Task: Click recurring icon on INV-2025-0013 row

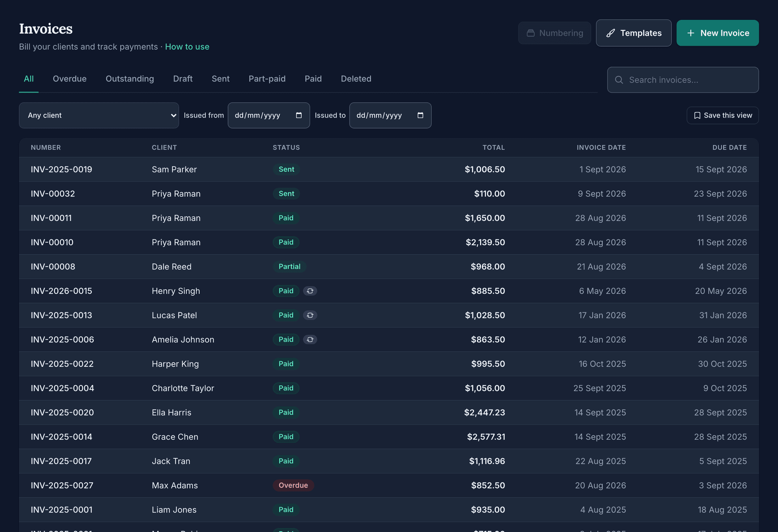Action: coord(310,315)
